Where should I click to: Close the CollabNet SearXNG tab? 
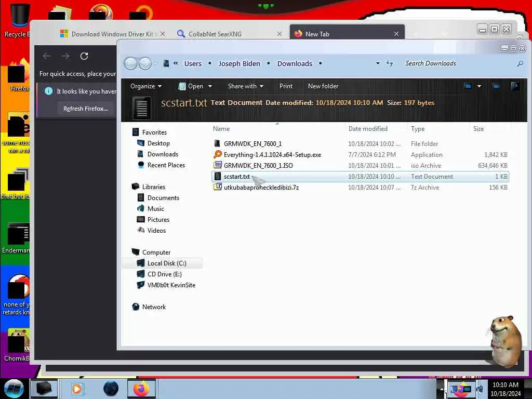(279, 34)
